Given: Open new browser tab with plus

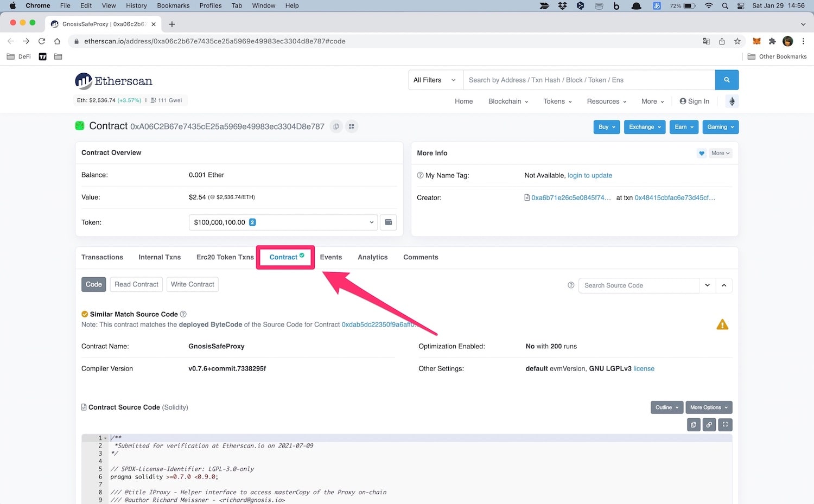Looking at the screenshot, I should [x=172, y=24].
